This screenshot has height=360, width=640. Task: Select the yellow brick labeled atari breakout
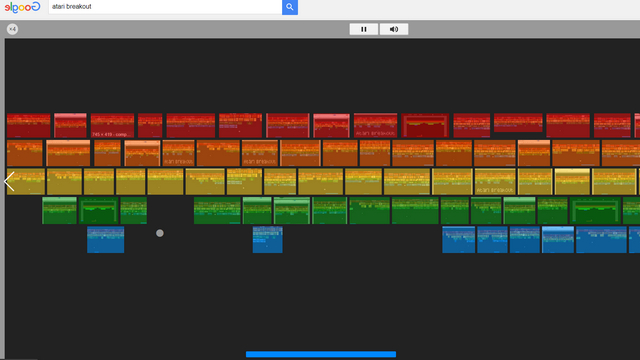point(495,182)
